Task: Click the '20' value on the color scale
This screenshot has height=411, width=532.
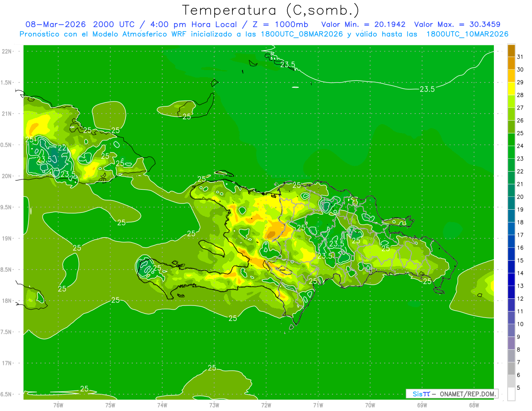Action: click(520, 197)
